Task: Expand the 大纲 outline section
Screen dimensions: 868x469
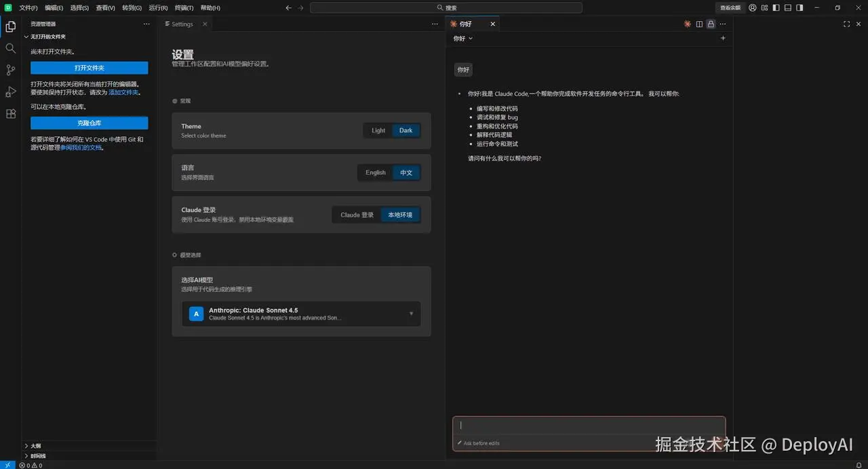Action: point(33,446)
